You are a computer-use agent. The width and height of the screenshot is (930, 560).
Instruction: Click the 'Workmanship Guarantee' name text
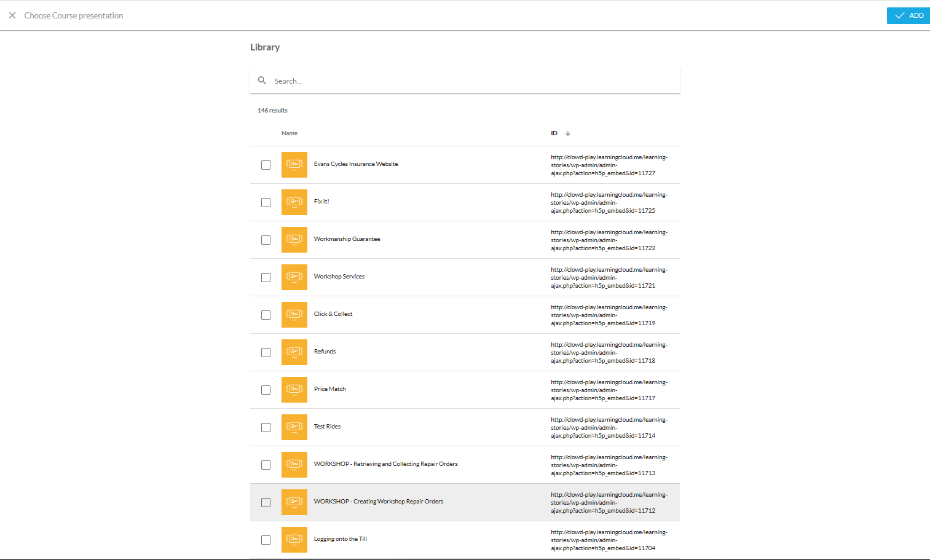click(x=347, y=239)
